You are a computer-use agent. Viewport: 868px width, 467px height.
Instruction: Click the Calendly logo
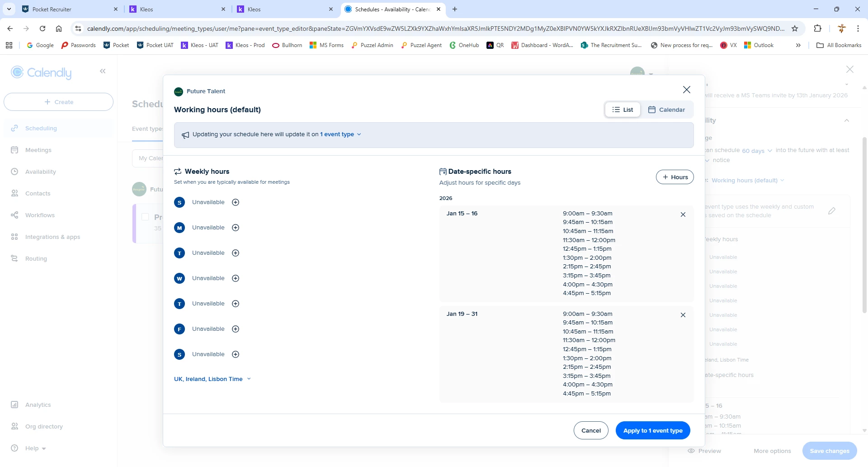coord(41,72)
